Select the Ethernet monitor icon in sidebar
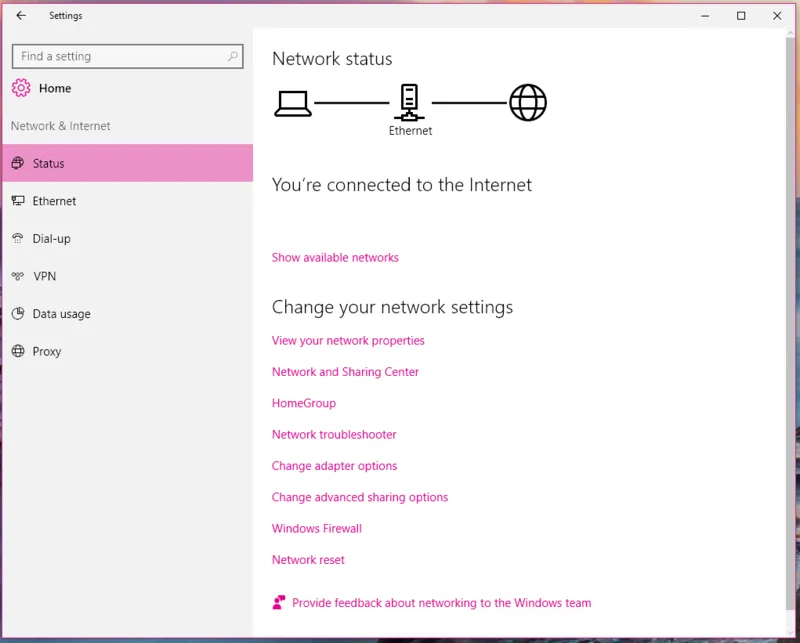Screen dimensions: 800x643 pyautogui.click(x=18, y=201)
